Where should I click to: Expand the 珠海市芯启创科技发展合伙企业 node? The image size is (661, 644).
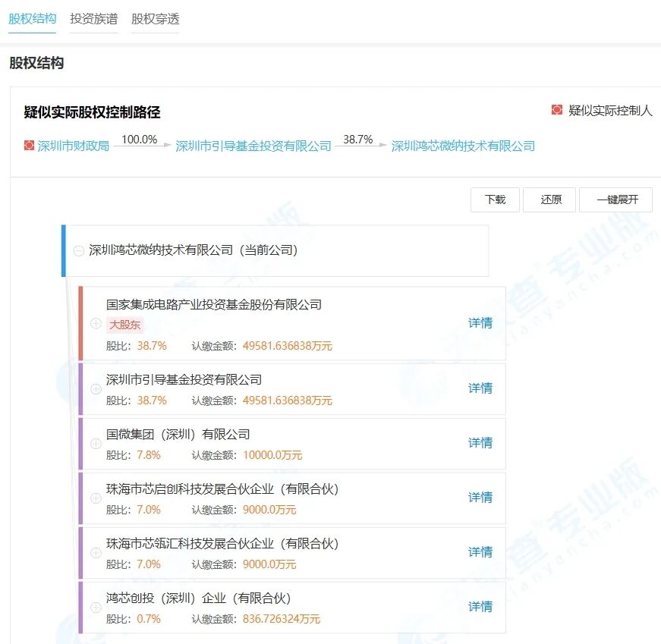click(x=96, y=498)
